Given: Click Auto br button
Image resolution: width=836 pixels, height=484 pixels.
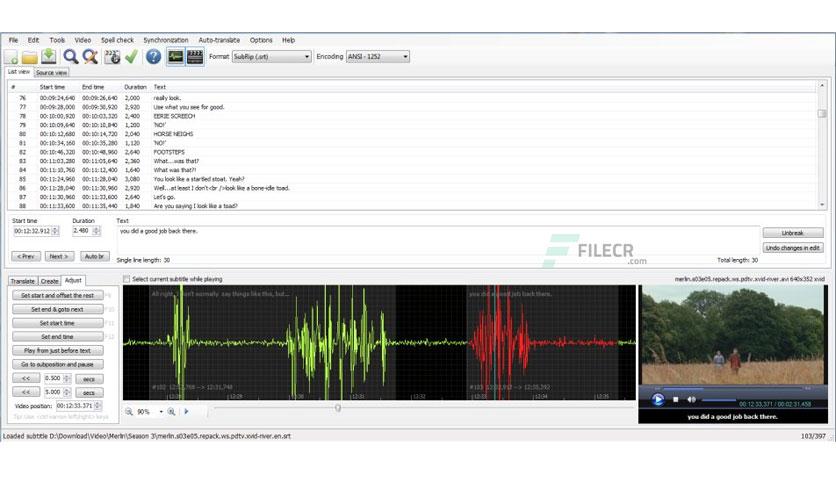Looking at the screenshot, I should tap(95, 256).
